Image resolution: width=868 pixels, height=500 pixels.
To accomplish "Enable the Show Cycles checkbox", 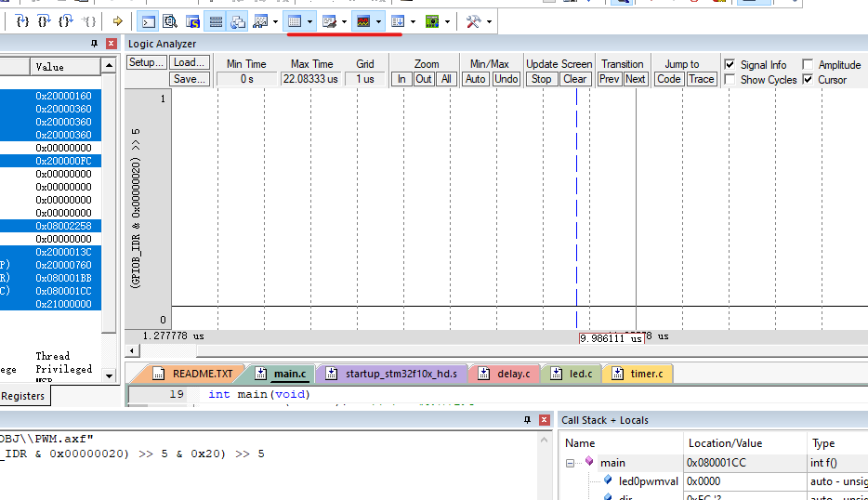I will [730, 80].
